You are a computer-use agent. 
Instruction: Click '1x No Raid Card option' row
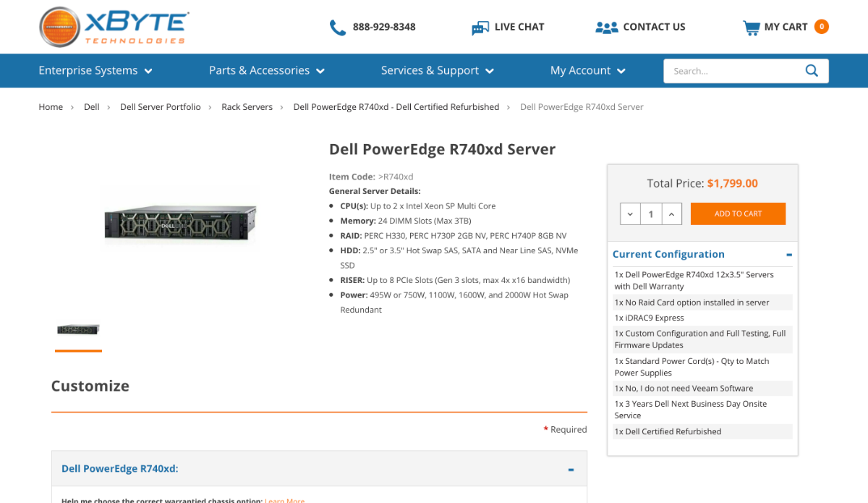click(x=702, y=303)
